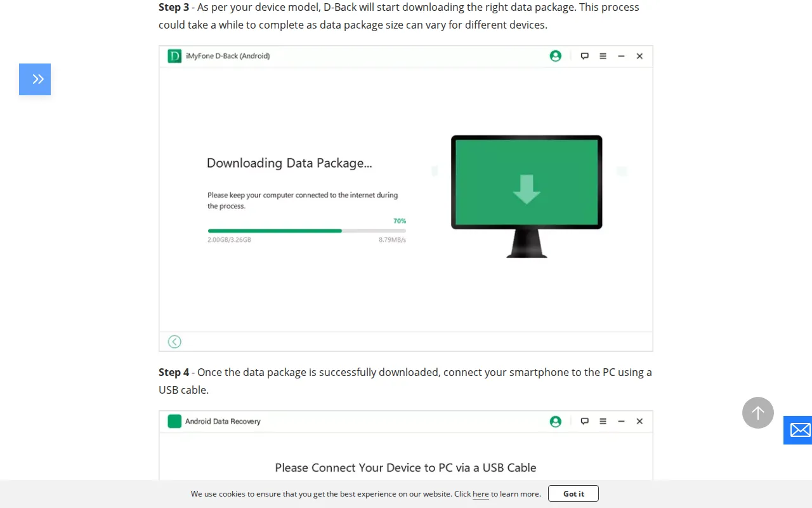The image size is (812, 508).
Task: Open the D-Back hamburger menu
Action: coord(603,56)
